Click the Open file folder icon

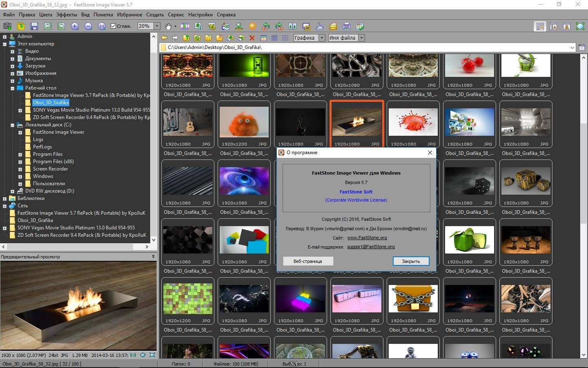21,26
